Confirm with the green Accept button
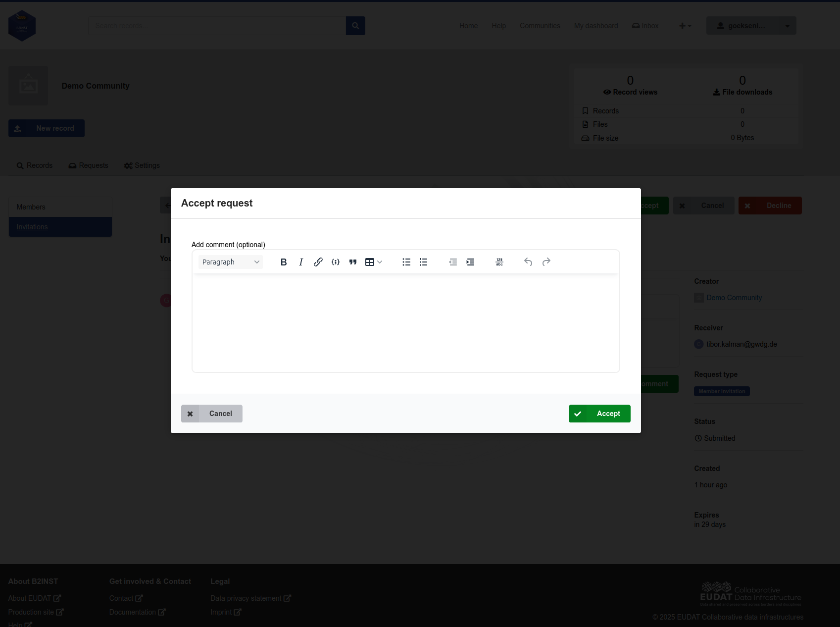Image resolution: width=840 pixels, height=627 pixels. coord(599,414)
